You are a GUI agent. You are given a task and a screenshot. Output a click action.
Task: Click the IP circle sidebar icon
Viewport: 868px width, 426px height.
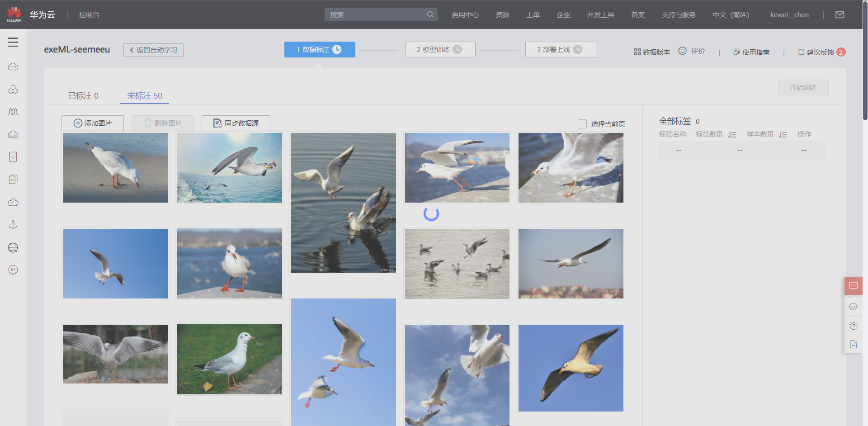point(13,270)
